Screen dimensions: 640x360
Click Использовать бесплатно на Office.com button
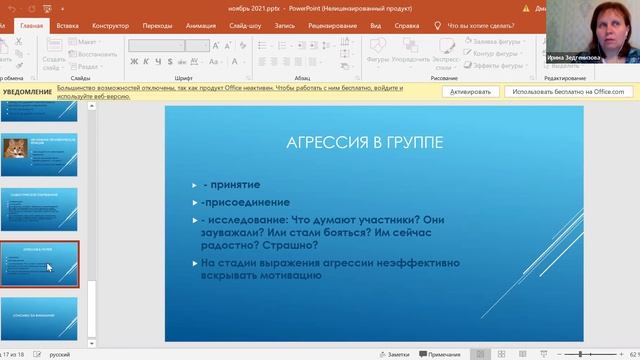(x=568, y=92)
